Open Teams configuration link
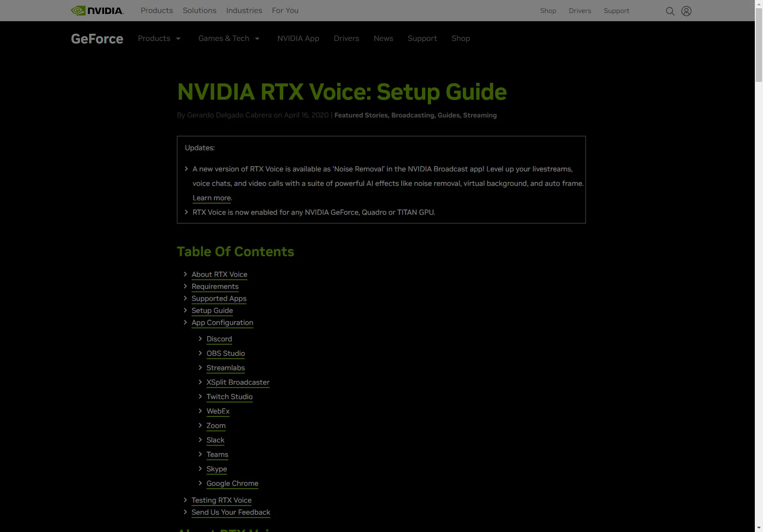The height and width of the screenshot is (532, 763). (x=217, y=454)
